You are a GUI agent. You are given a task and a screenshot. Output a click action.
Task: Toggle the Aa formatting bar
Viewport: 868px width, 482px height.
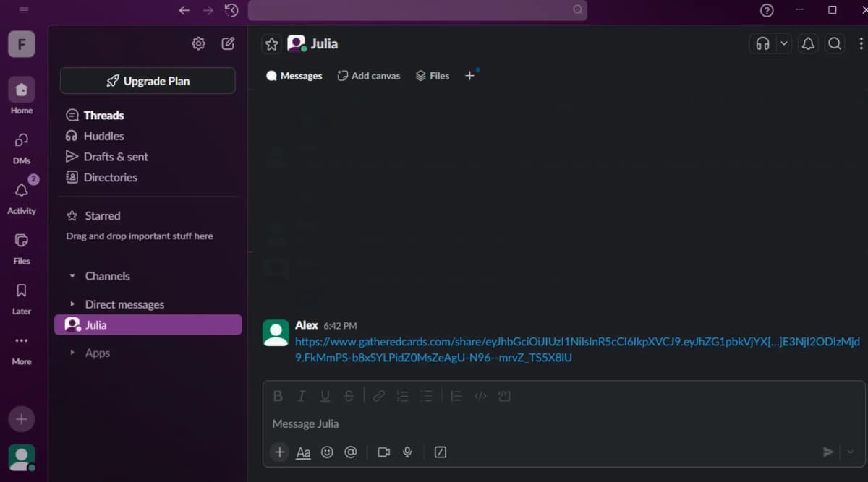point(303,452)
